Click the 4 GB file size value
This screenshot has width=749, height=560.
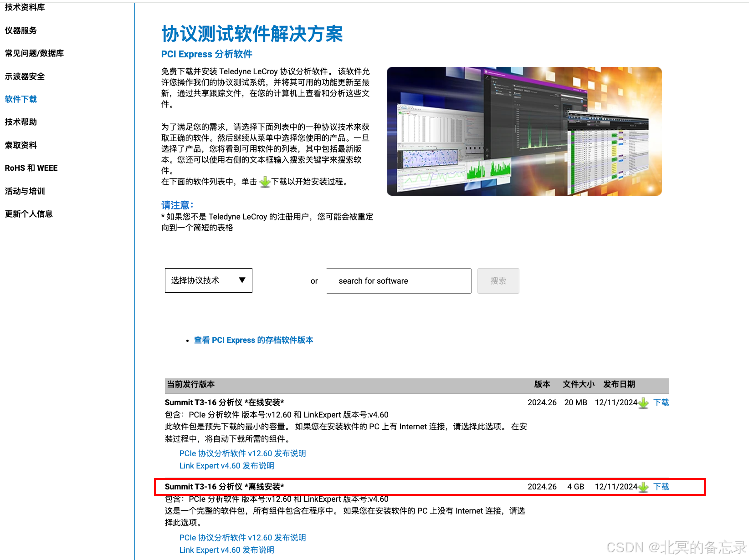(575, 487)
